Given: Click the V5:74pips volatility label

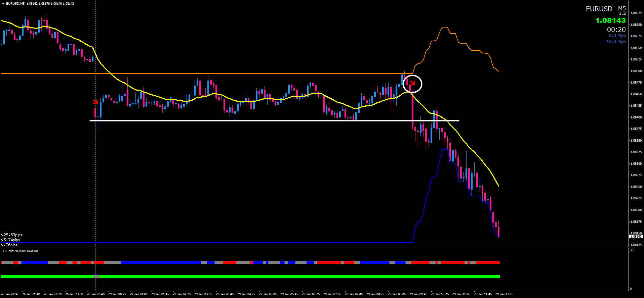Looking at the screenshot, I should [x=10, y=240].
